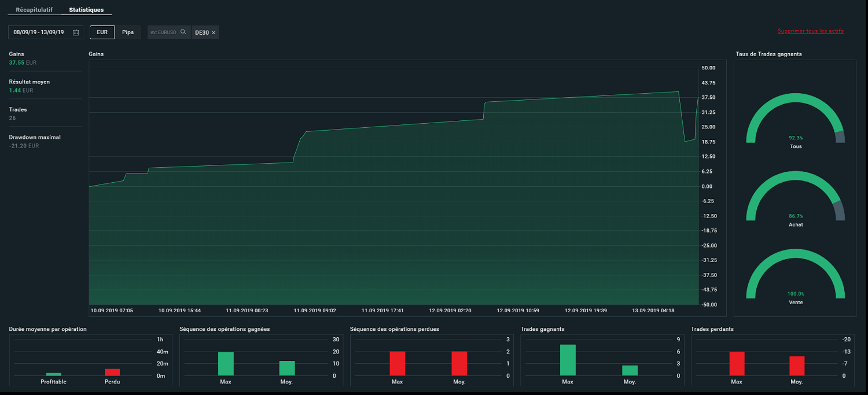This screenshot has height=395, width=868.
Task: Select the Statistiques tab
Action: (86, 10)
